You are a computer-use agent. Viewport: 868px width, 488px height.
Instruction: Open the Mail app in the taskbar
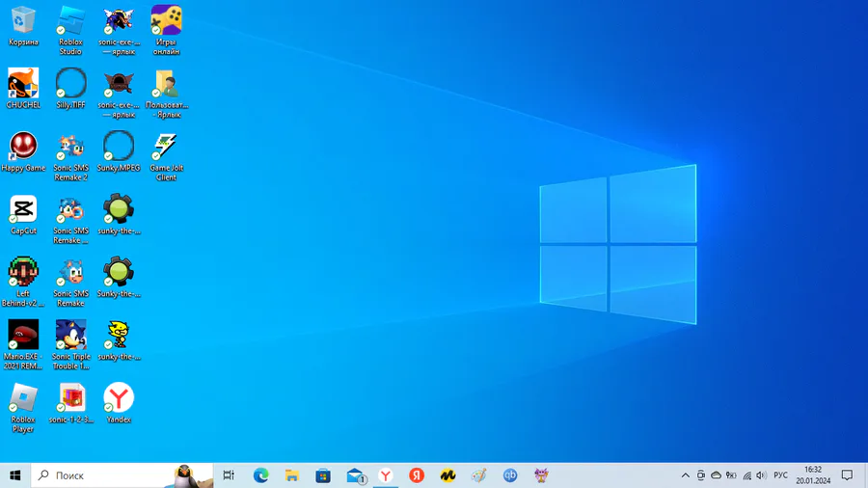point(355,475)
